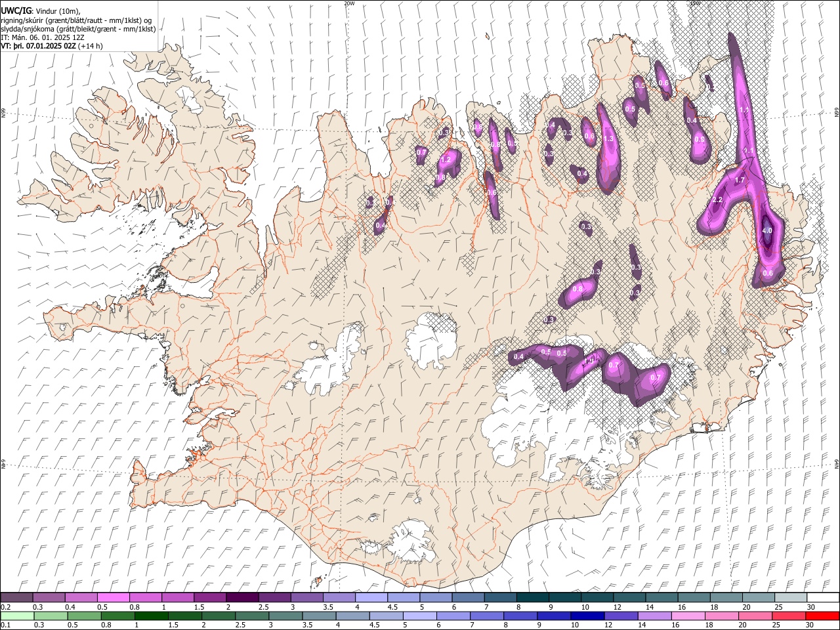Pick lower legend swatch between 0.8 and 1
Image resolution: width=840 pixels, height=630 pixels.
coord(117,616)
